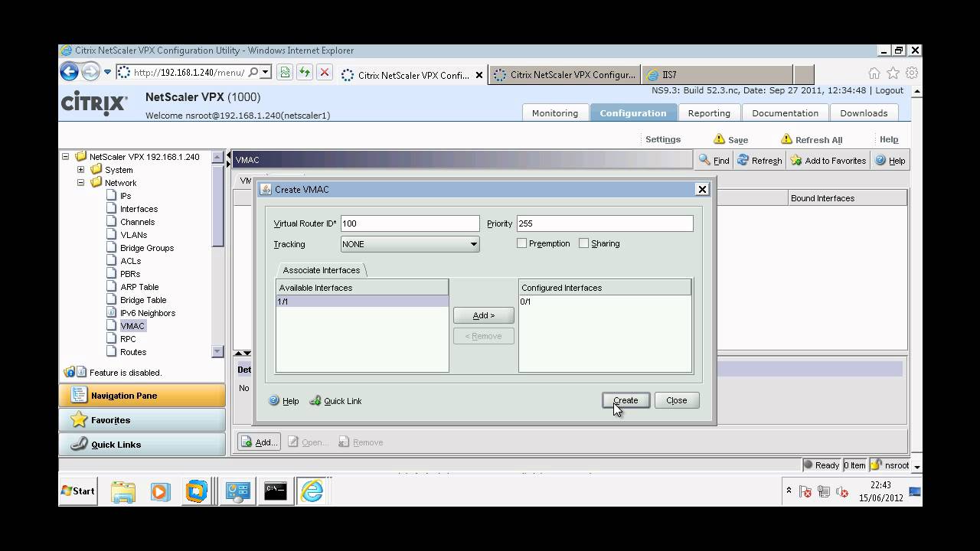Click the Refresh All warning icon
Image resolution: width=980 pixels, height=551 pixels.
click(786, 139)
